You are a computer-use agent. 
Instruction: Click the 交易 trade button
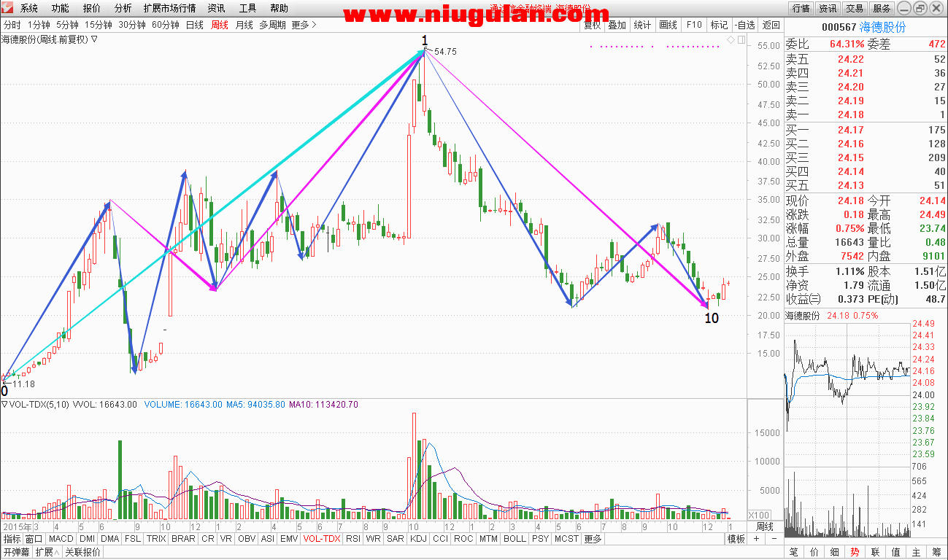pyautogui.click(x=855, y=8)
